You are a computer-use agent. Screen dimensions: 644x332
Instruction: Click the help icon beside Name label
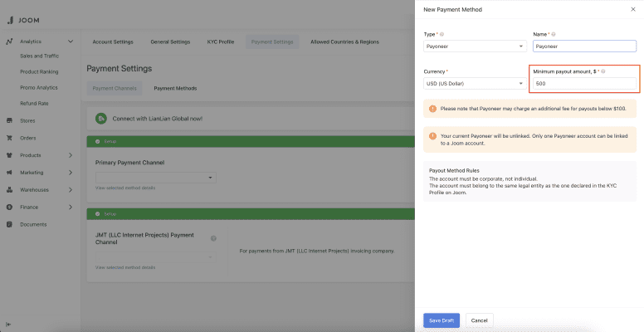554,35
